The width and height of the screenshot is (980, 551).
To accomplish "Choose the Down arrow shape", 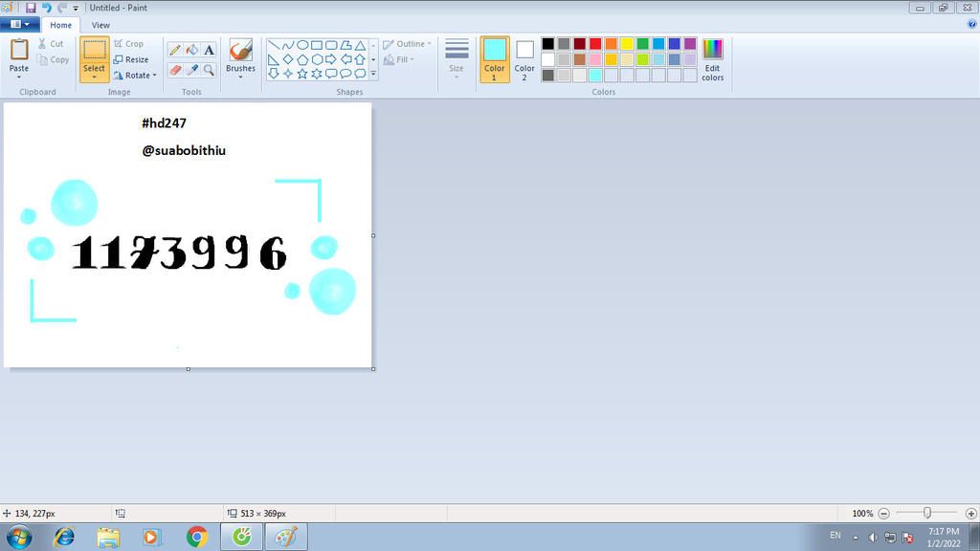I will click(274, 74).
